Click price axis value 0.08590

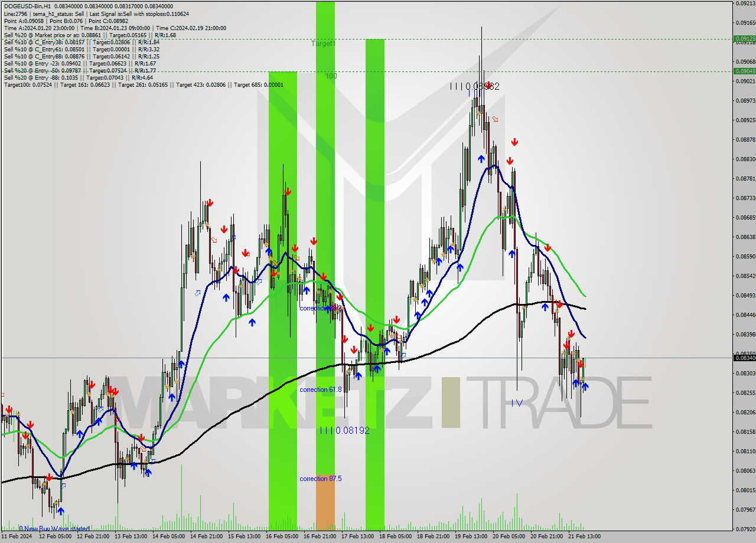(746, 256)
